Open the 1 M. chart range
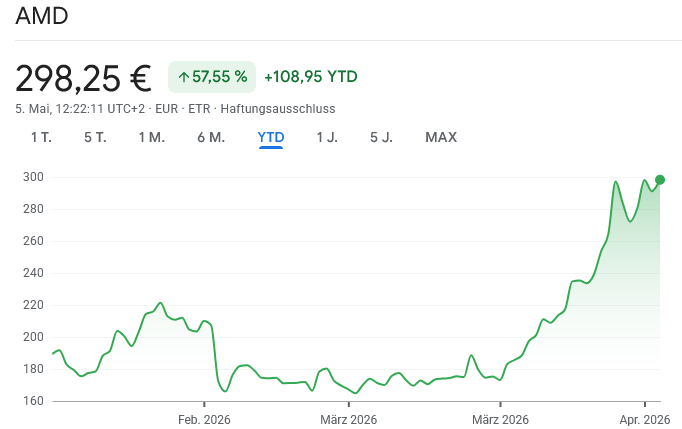This screenshot has width=682, height=429. [x=152, y=137]
